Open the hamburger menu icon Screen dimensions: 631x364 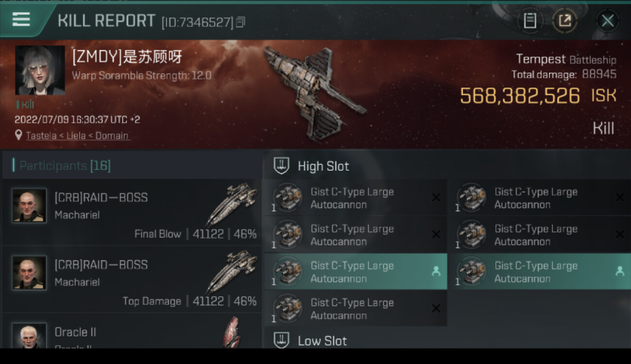point(21,20)
